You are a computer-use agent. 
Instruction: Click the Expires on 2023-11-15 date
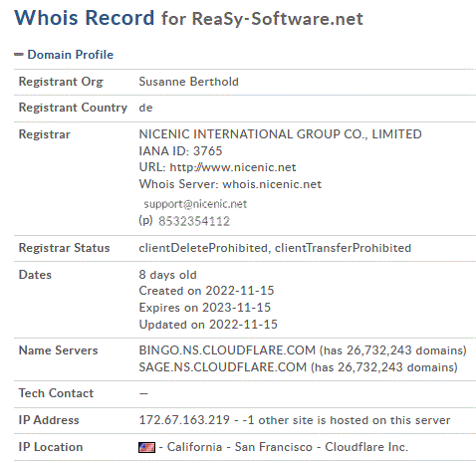pos(205,308)
